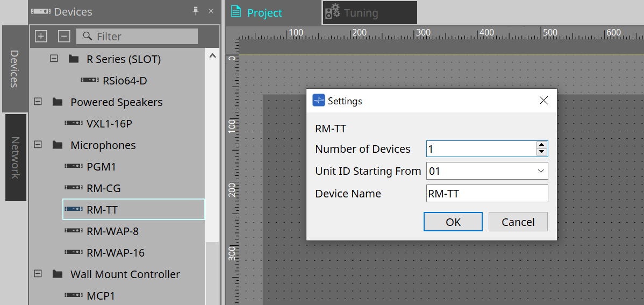Click the Powered Speakers folder icon
The height and width of the screenshot is (305, 644).
(58, 102)
